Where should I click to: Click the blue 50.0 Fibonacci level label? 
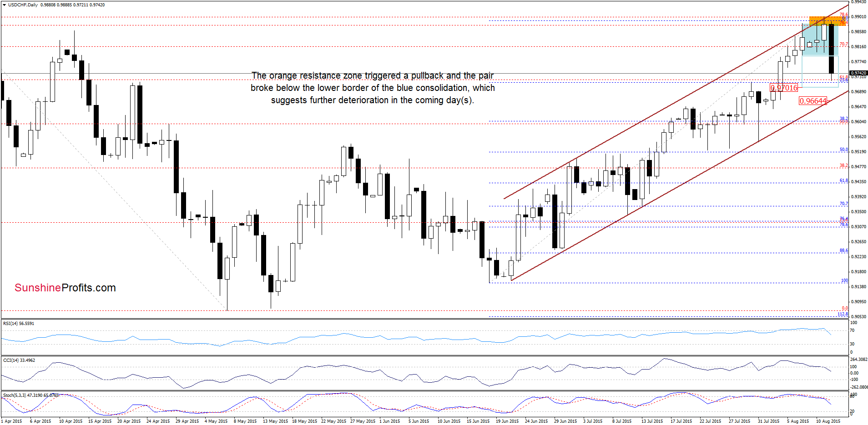click(843, 150)
